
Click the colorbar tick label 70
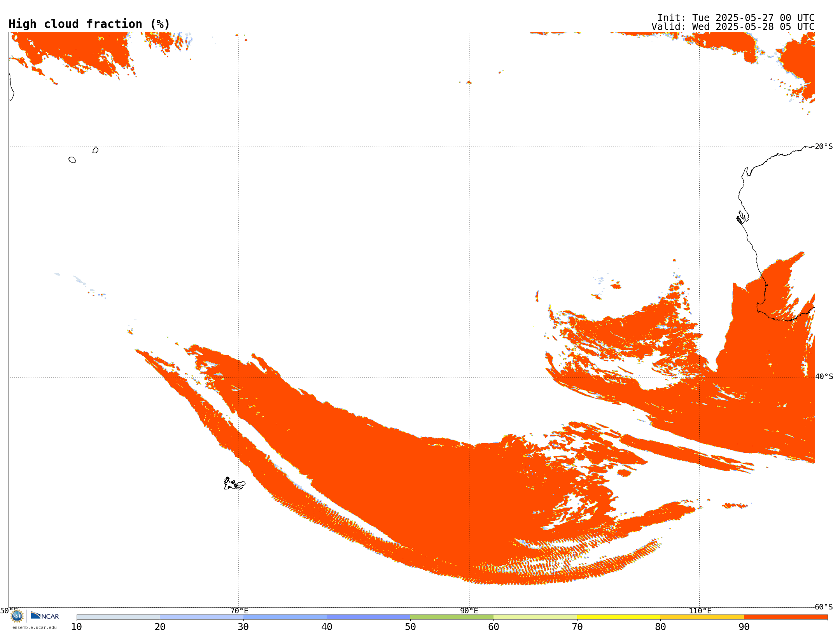(x=577, y=627)
